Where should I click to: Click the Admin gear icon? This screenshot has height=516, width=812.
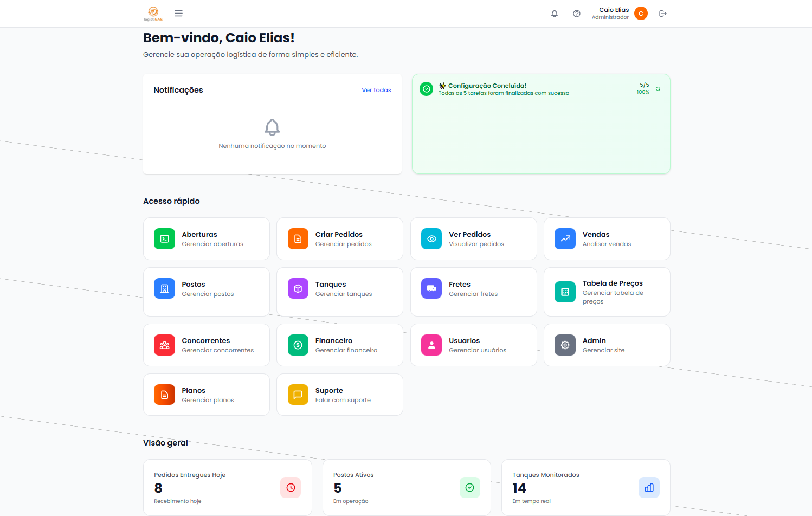coord(565,345)
